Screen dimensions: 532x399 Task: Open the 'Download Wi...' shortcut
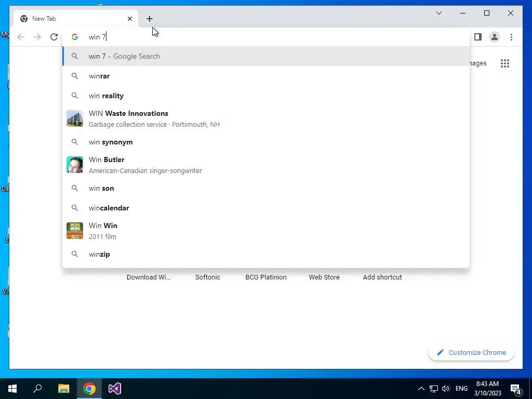coord(149,277)
